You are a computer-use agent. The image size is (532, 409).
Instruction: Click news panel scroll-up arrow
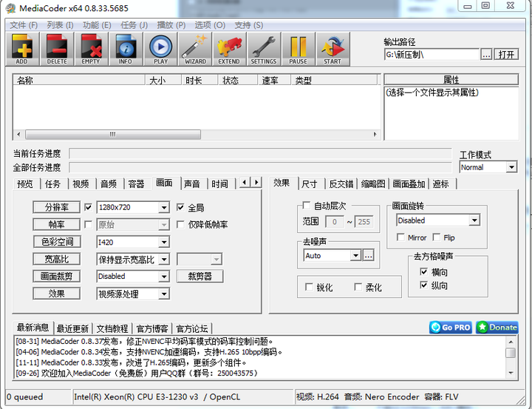point(511,342)
